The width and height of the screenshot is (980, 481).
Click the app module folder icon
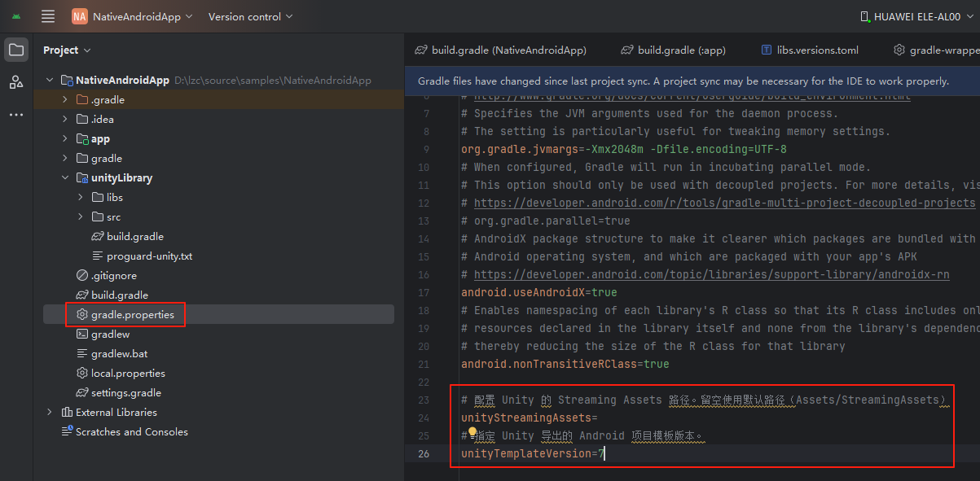[x=82, y=139]
